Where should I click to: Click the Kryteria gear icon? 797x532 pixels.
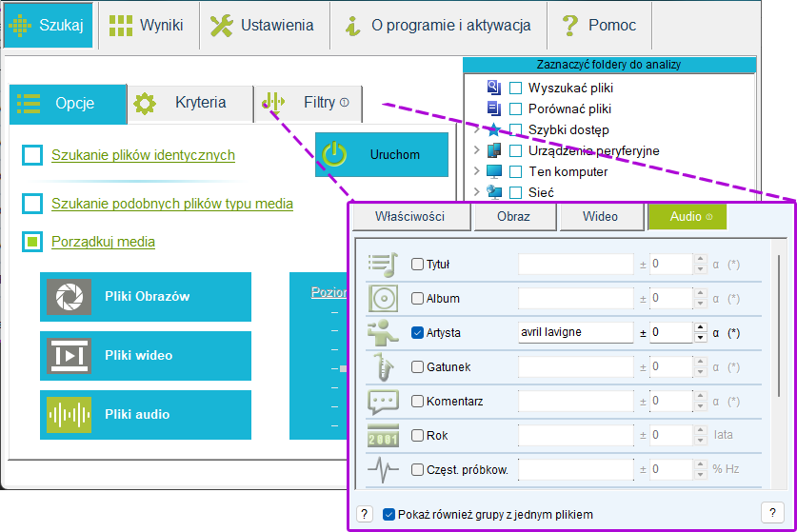point(145,104)
